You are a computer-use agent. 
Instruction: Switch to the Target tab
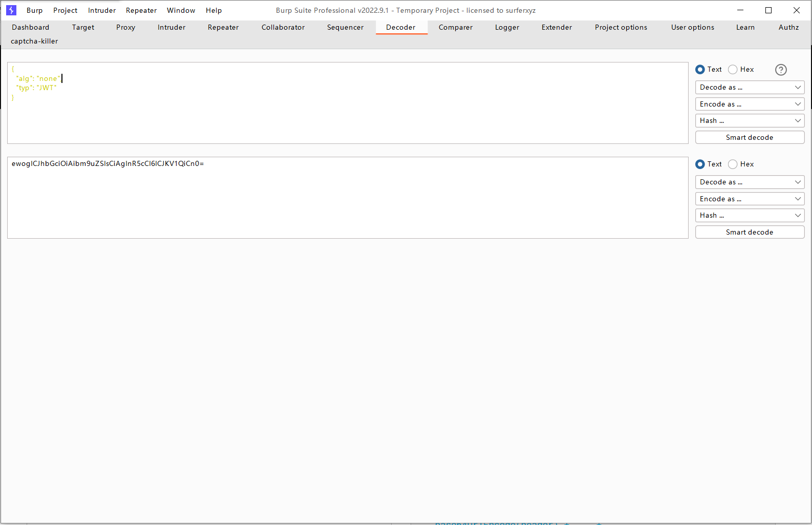[83, 28]
